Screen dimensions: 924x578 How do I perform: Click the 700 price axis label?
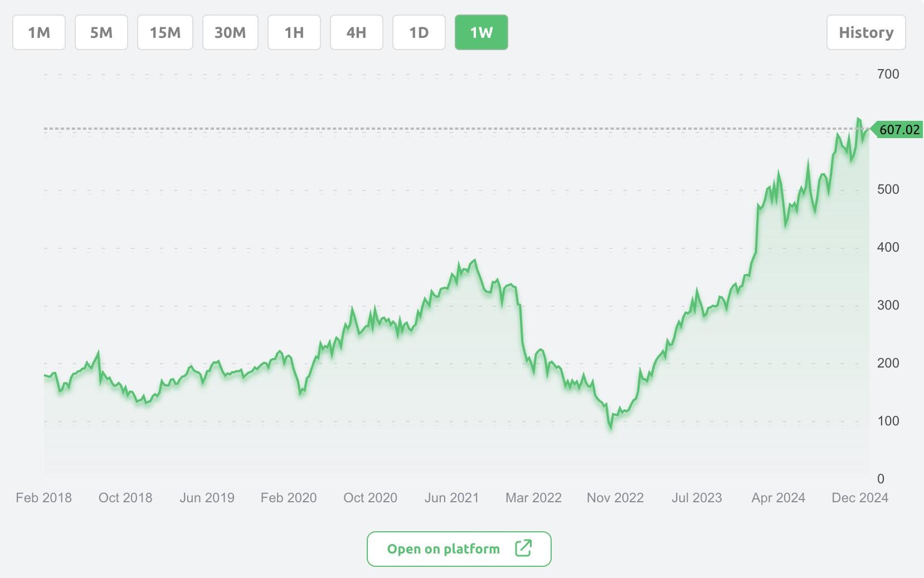888,74
